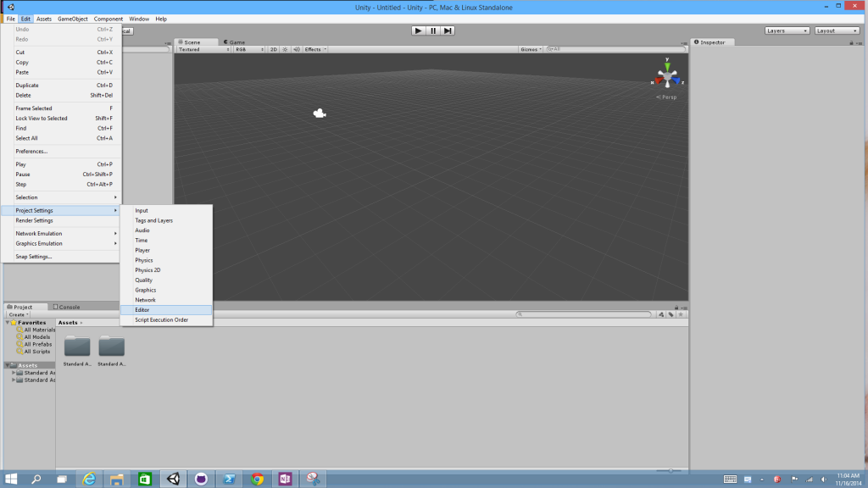Click the Unity taskbar icon
868x488 pixels.
[173, 479]
